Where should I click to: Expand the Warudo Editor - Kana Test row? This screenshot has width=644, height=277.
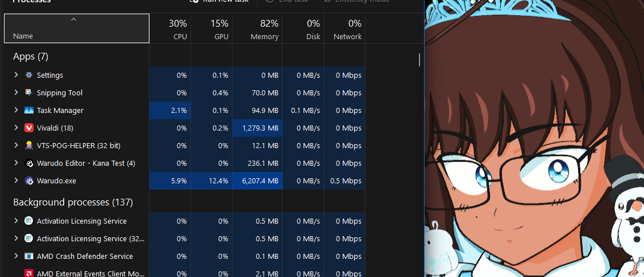click(16, 163)
